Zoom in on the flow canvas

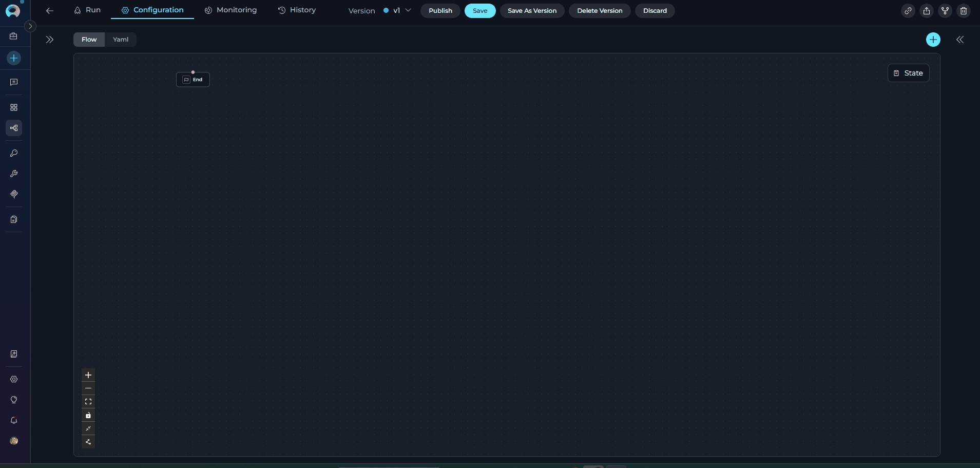[88, 375]
